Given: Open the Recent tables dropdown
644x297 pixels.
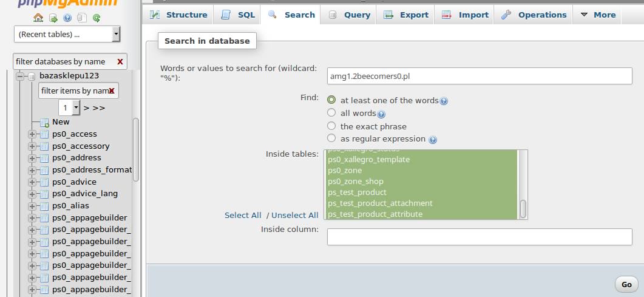Looking at the screenshot, I should [x=67, y=34].
